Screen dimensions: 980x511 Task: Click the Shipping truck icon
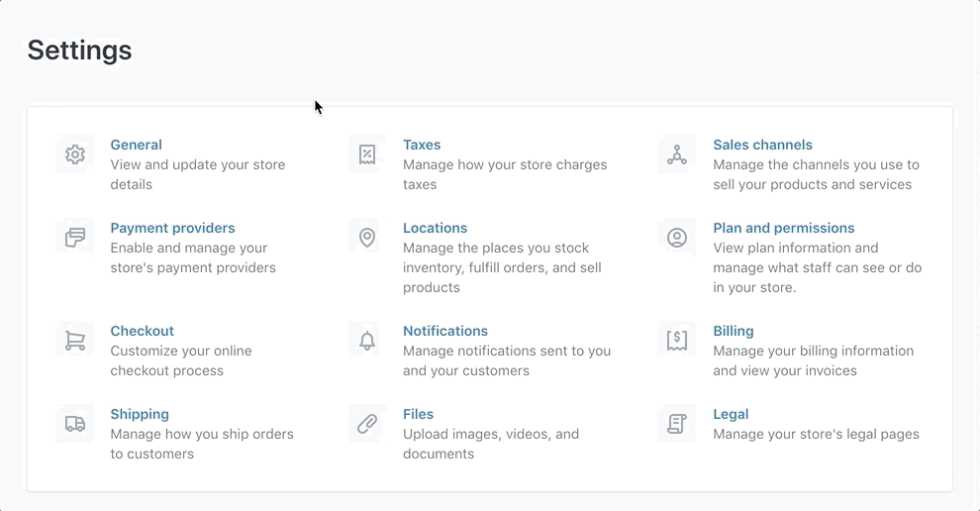coord(75,424)
